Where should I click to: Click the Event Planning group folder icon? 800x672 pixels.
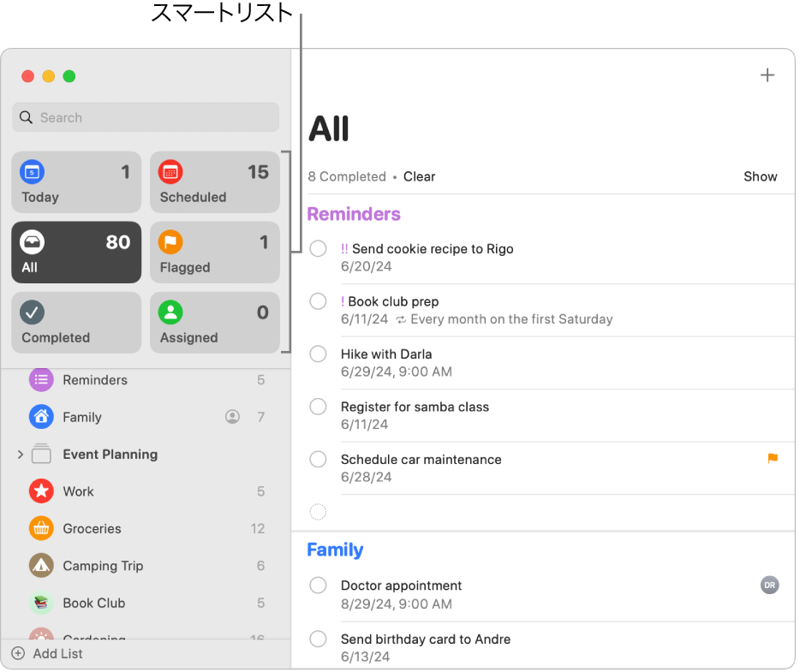tap(41, 454)
